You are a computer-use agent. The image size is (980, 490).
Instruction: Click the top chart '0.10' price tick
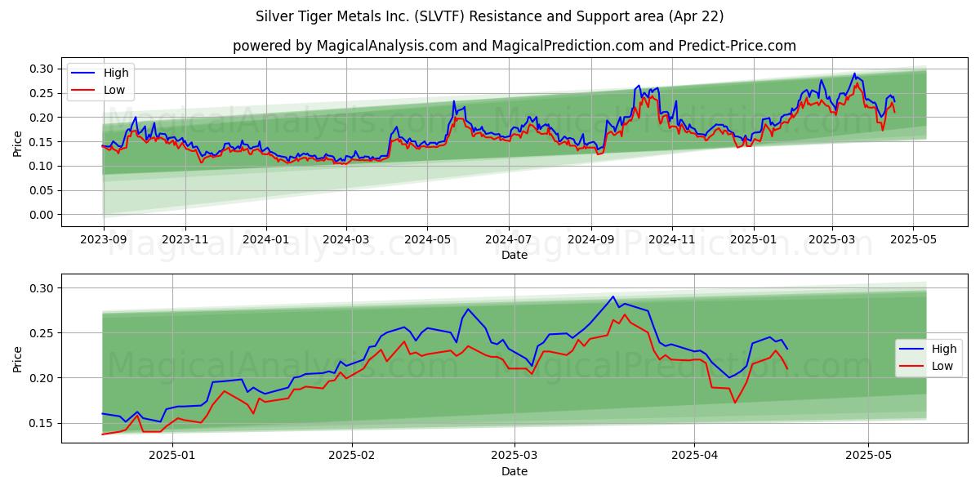click(42, 166)
